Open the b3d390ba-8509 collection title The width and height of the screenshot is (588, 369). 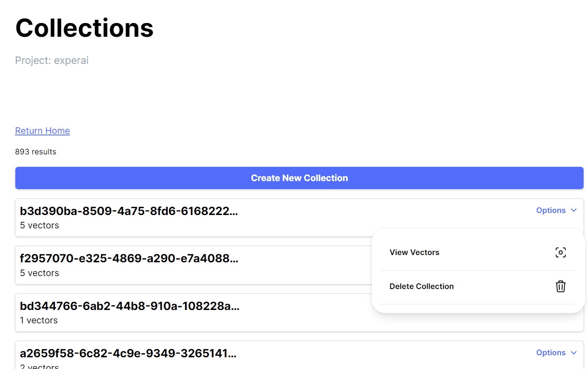[x=129, y=211]
